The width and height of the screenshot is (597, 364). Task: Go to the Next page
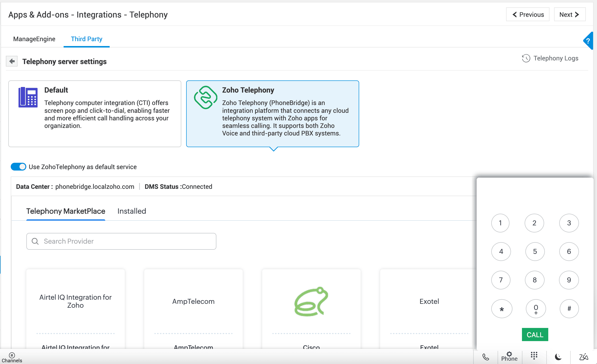pyautogui.click(x=570, y=14)
